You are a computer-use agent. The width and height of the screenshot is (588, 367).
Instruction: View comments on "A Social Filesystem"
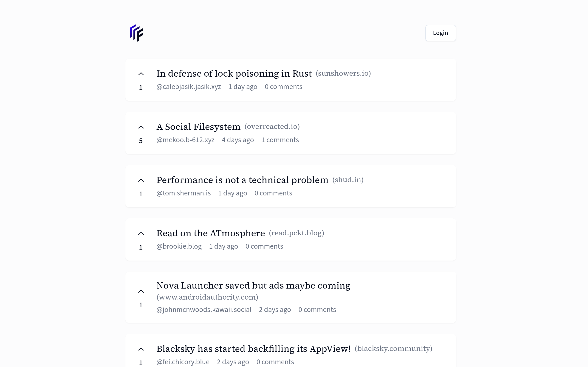point(280,140)
